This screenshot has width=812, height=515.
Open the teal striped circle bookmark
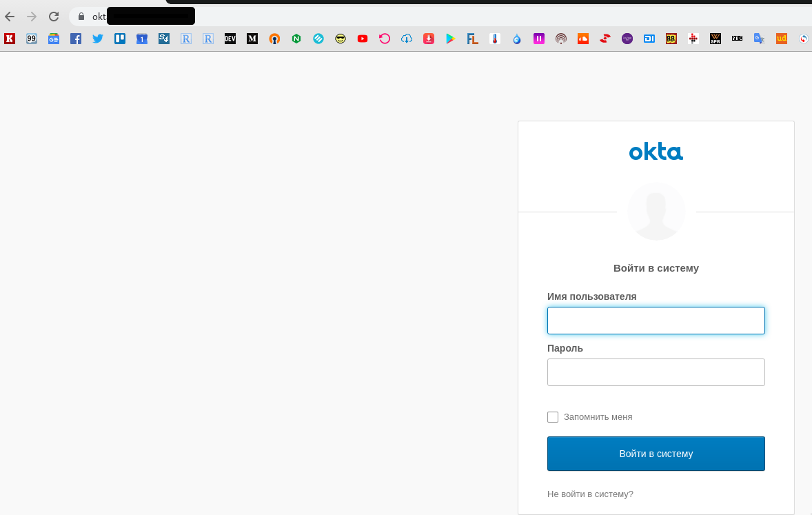tap(318, 39)
